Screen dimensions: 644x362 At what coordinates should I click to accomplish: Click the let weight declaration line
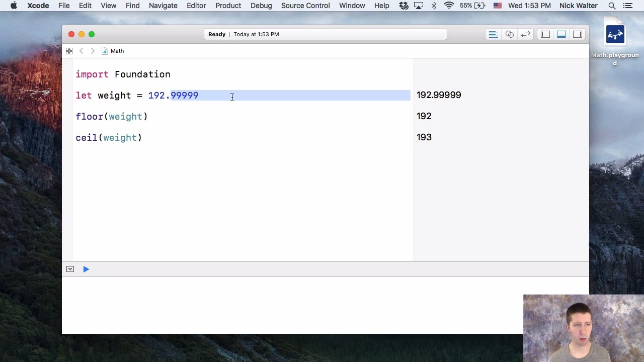tap(137, 96)
